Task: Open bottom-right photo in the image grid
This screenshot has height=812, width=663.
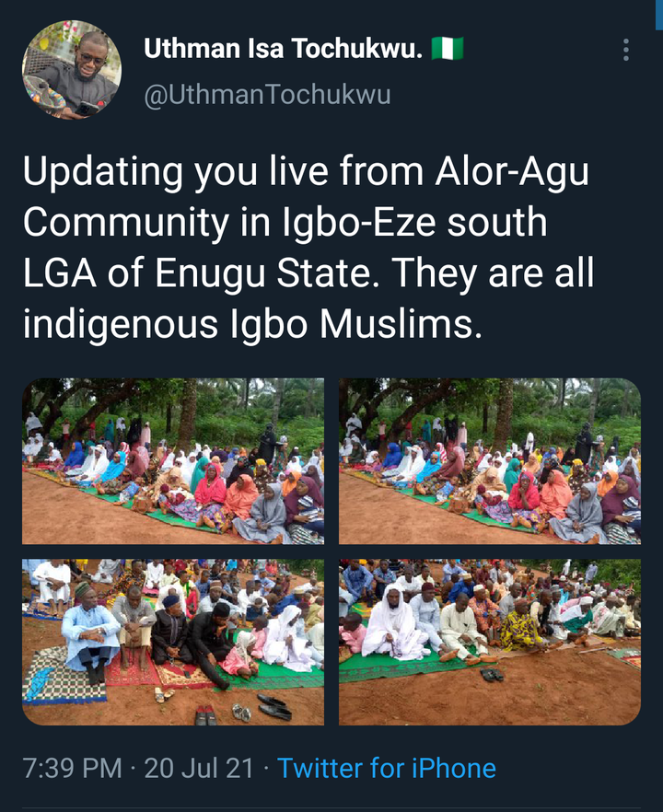Action: pos(490,643)
